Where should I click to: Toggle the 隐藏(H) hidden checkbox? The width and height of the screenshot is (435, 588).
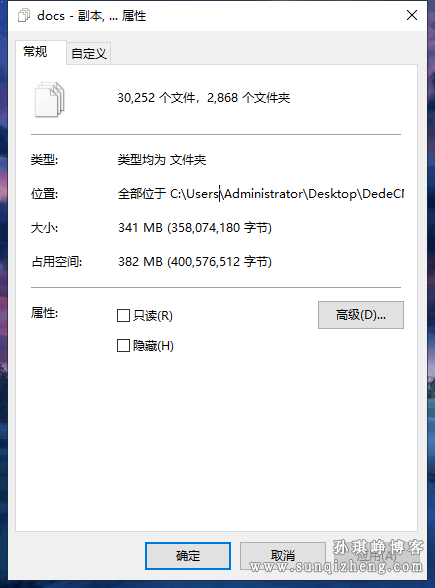pos(123,345)
